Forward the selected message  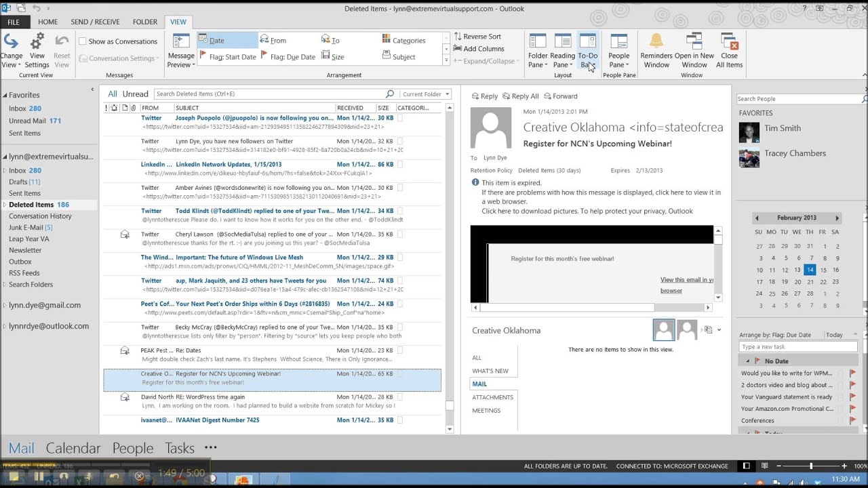tap(559, 96)
